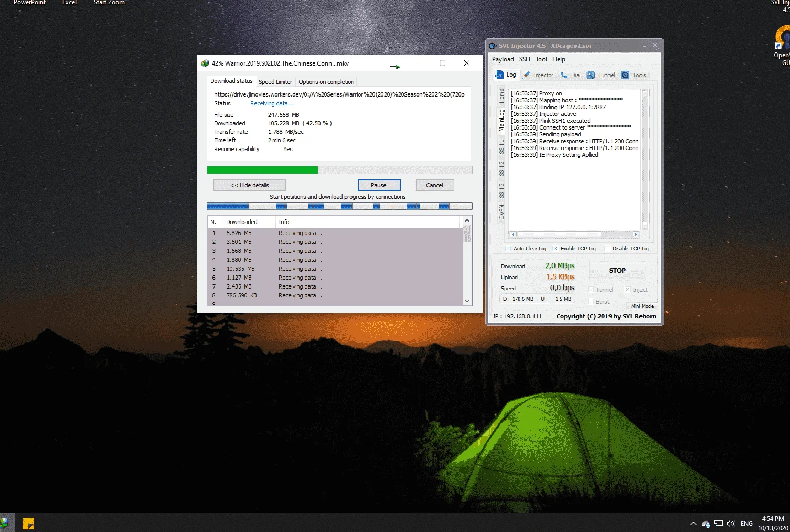Click the download URL text
790x532 pixels.
point(339,94)
